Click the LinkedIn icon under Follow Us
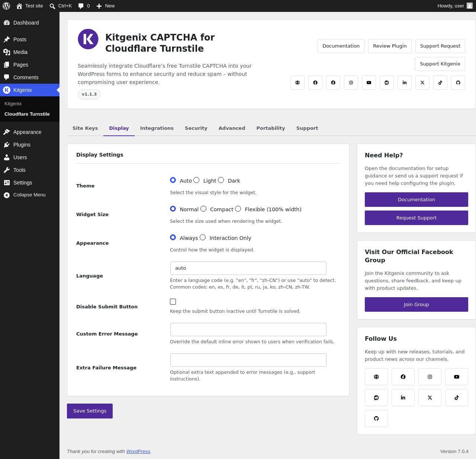 pos(403,398)
